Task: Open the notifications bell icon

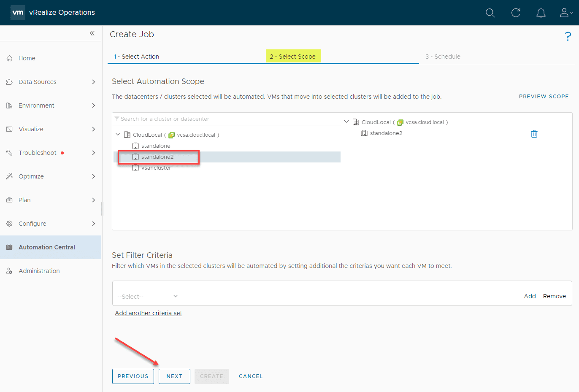Action: pyautogui.click(x=541, y=13)
